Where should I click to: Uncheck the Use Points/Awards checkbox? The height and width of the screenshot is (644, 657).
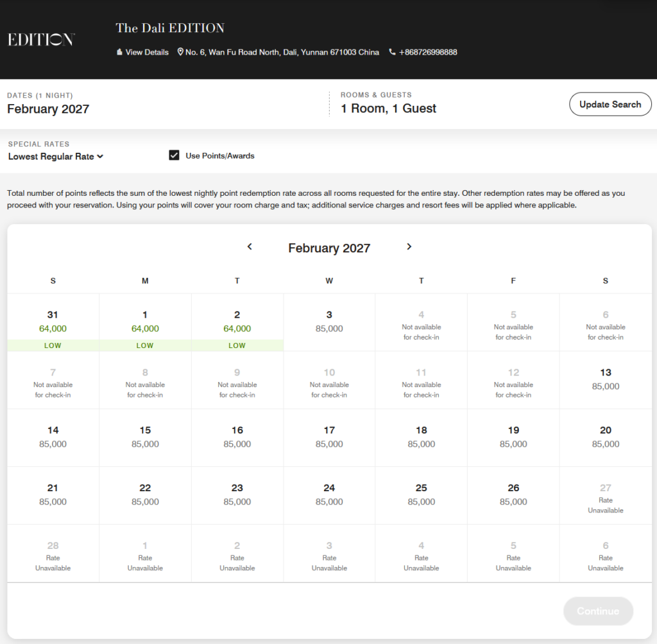pyautogui.click(x=174, y=155)
